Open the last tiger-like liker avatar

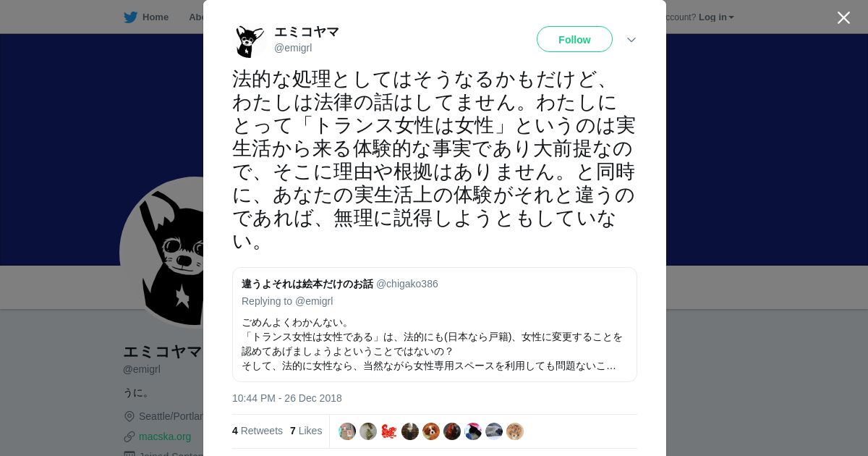tap(515, 431)
